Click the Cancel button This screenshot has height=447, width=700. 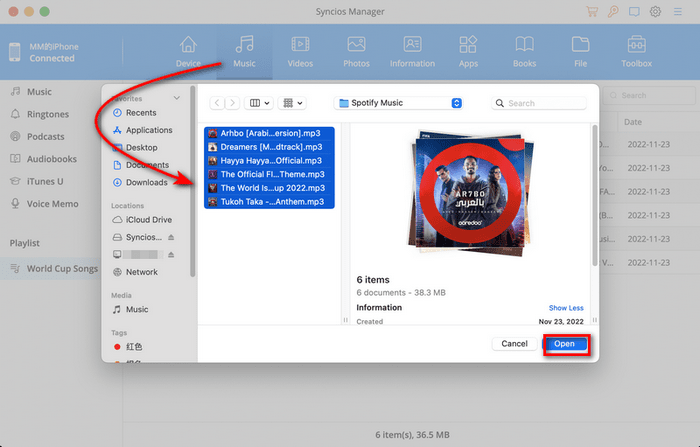(514, 343)
